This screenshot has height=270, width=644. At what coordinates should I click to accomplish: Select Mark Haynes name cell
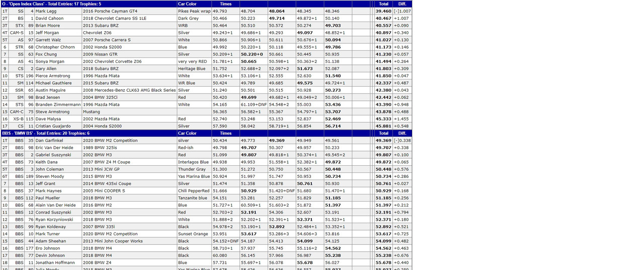click(48, 191)
